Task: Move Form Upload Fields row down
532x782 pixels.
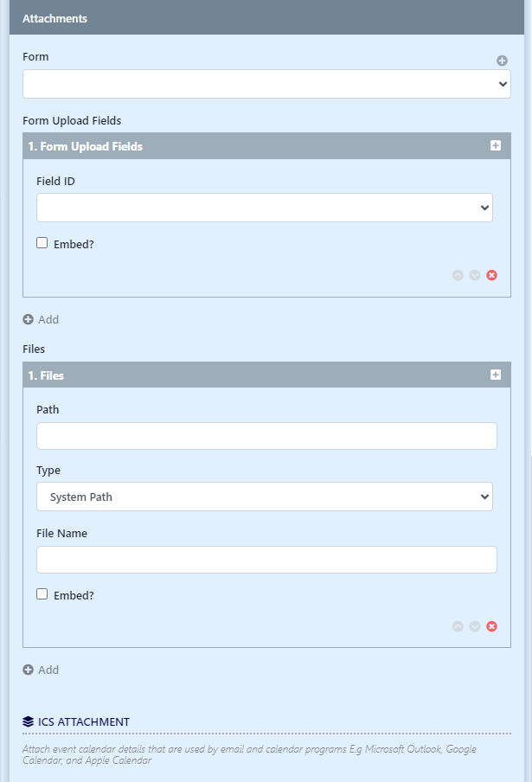Action: tap(475, 275)
